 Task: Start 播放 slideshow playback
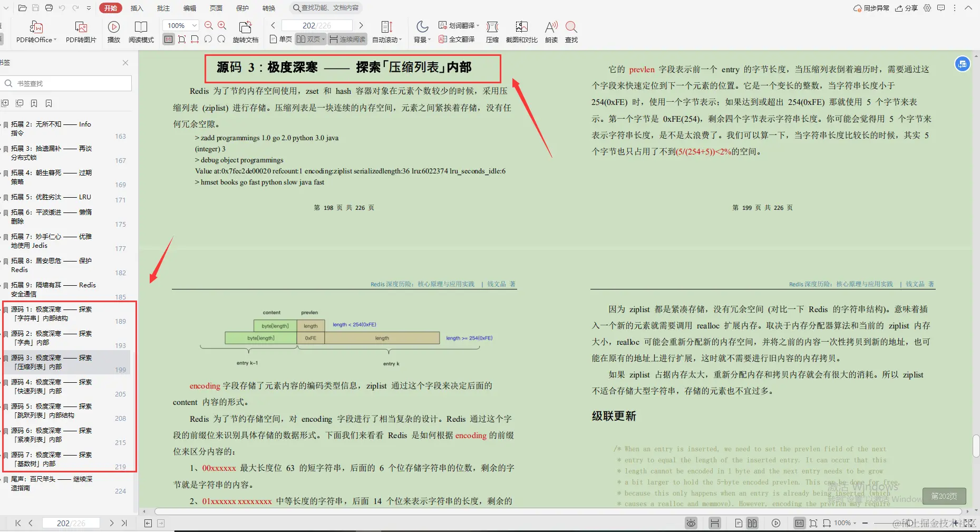coord(114,32)
